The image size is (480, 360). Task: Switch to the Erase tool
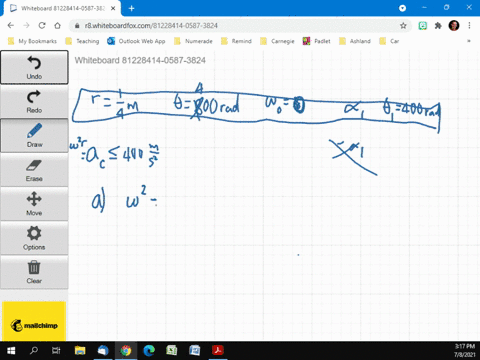pos(34,170)
